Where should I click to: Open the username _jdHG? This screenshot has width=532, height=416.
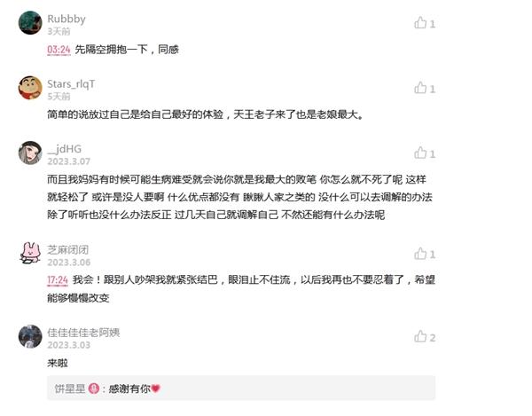65,149
